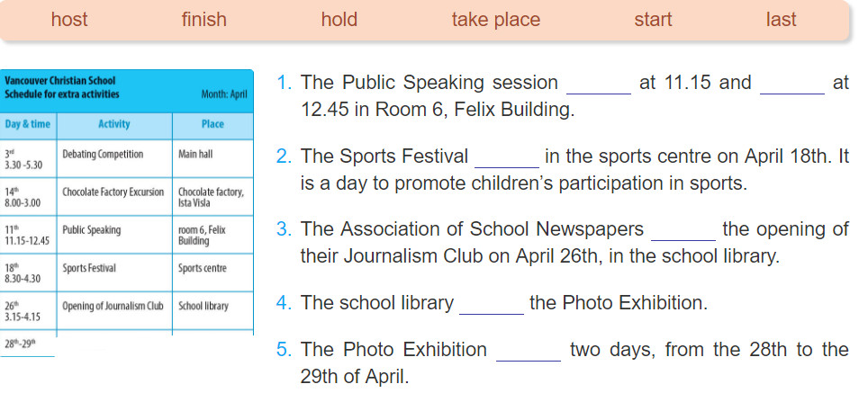Select the word "start" in word bank
Screen dimensions: 868x393
(x=653, y=20)
